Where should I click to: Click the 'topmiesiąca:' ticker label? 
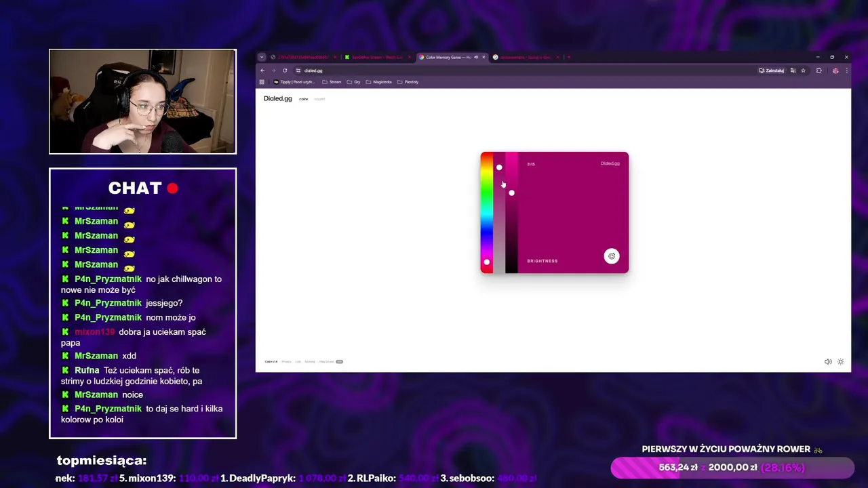click(102, 461)
